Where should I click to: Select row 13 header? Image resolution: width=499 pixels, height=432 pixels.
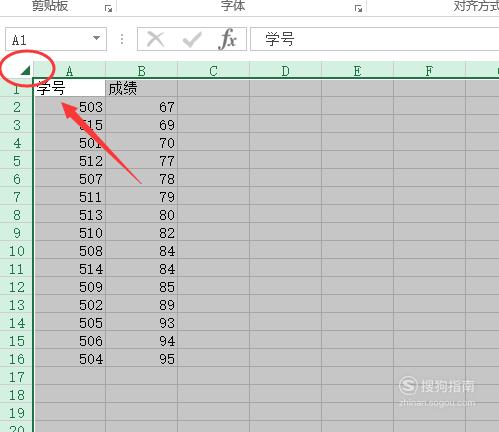tap(16, 305)
